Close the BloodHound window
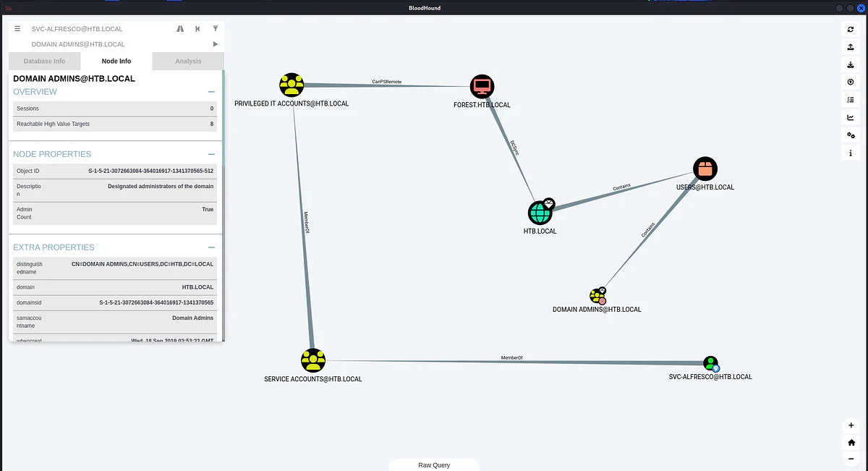Image resolution: width=868 pixels, height=471 pixels. [859, 7]
